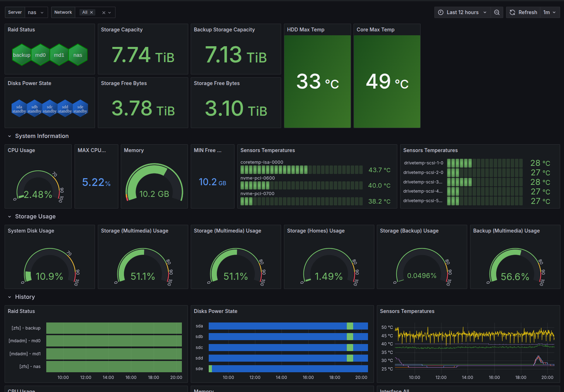Click the Backup (Multimedia) Usage panel title
564x392 pixels.
506,231
